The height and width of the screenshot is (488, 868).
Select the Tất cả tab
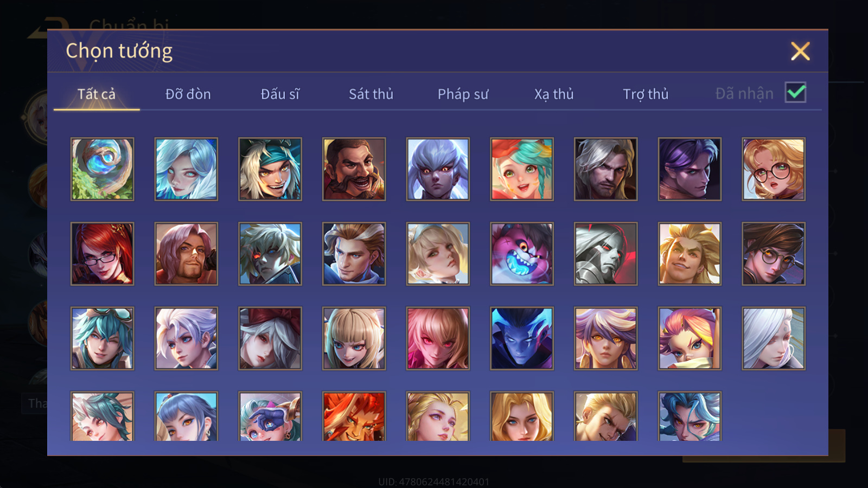[97, 94]
